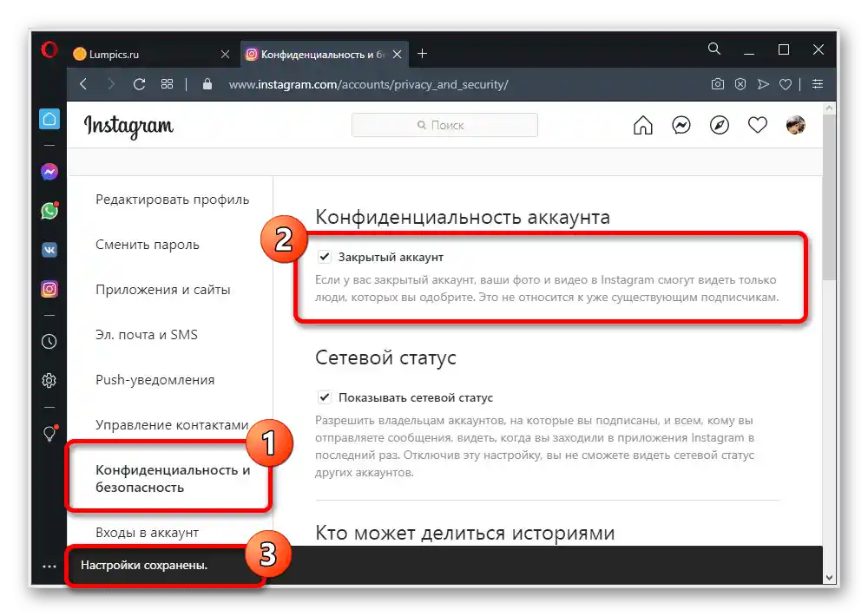Image resolution: width=868 pixels, height=616 pixels.
Task: Open a new browser tab
Action: (422, 54)
